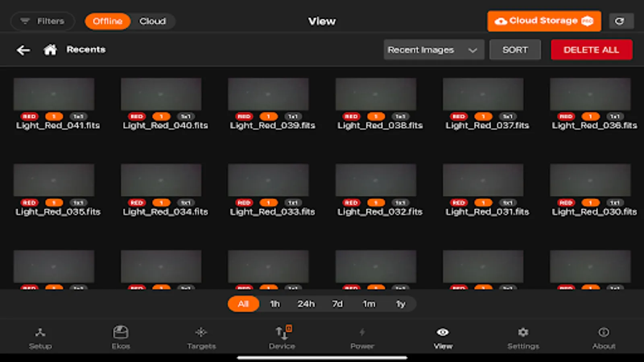
Task: Click 1x1 binning badge under Light_Red_039.fits
Action: point(293,117)
